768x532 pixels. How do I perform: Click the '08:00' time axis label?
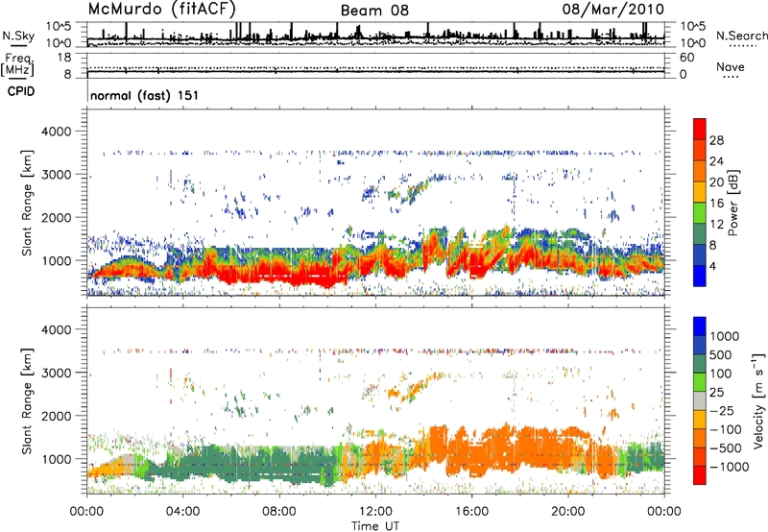[x=279, y=512]
